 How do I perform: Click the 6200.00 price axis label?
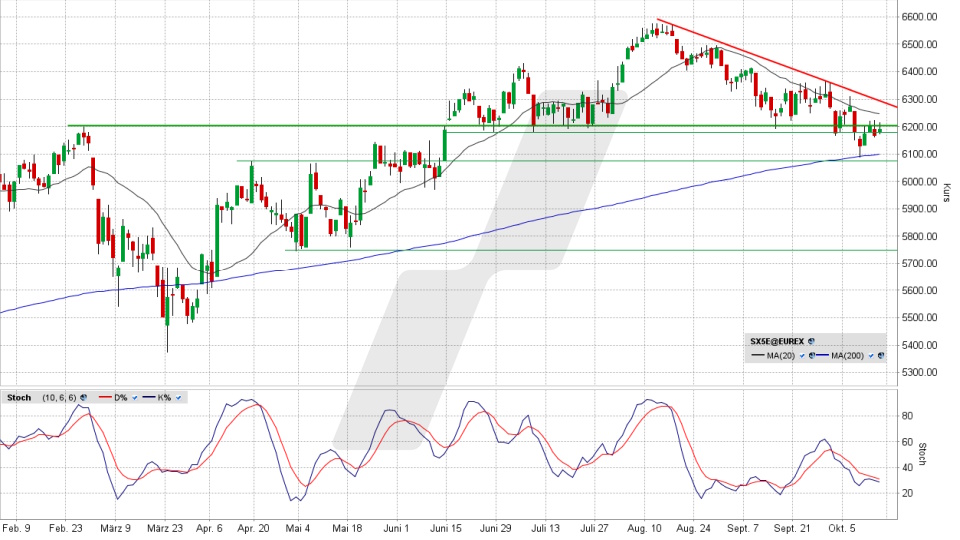919,127
